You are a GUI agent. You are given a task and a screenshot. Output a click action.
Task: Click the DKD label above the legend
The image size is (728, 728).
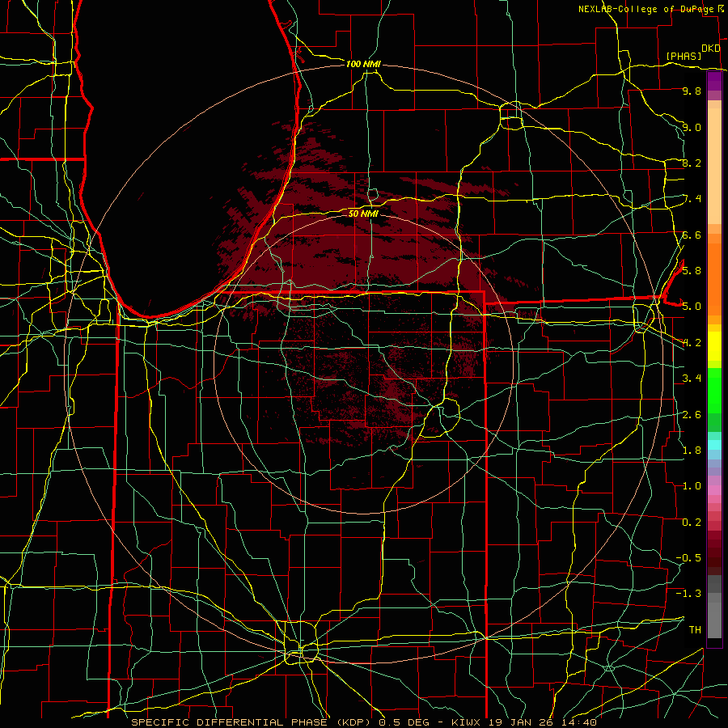tap(710, 49)
